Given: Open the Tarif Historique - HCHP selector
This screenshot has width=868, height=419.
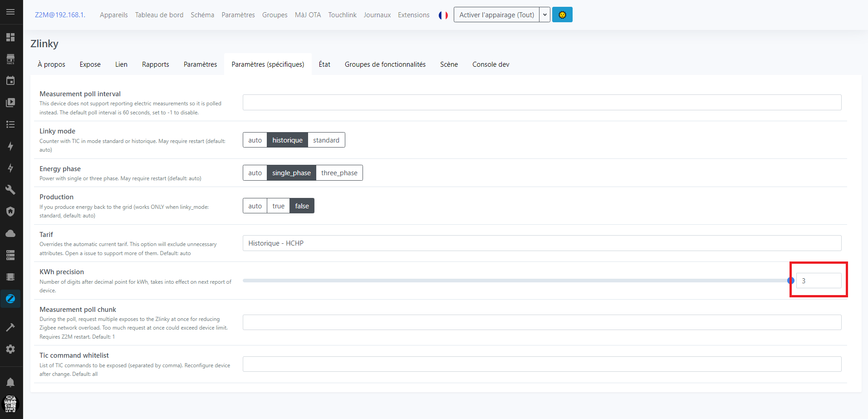Looking at the screenshot, I should pos(542,243).
